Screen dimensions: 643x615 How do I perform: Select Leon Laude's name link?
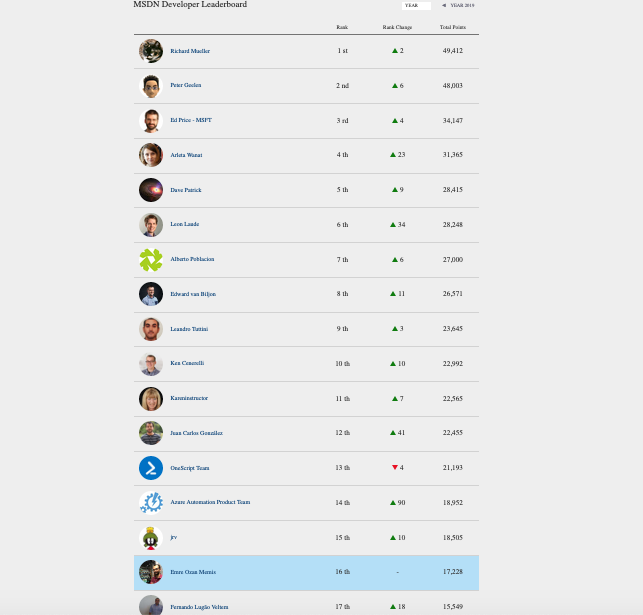coord(184,225)
